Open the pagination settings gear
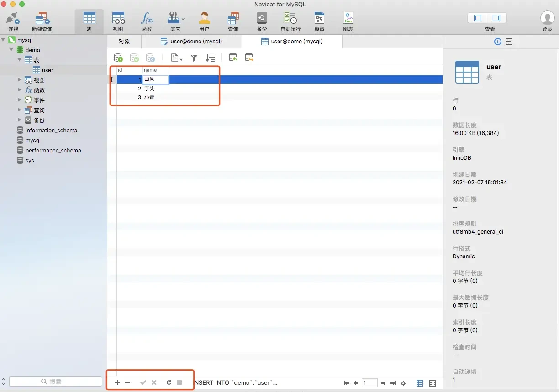 tap(403, 383)
